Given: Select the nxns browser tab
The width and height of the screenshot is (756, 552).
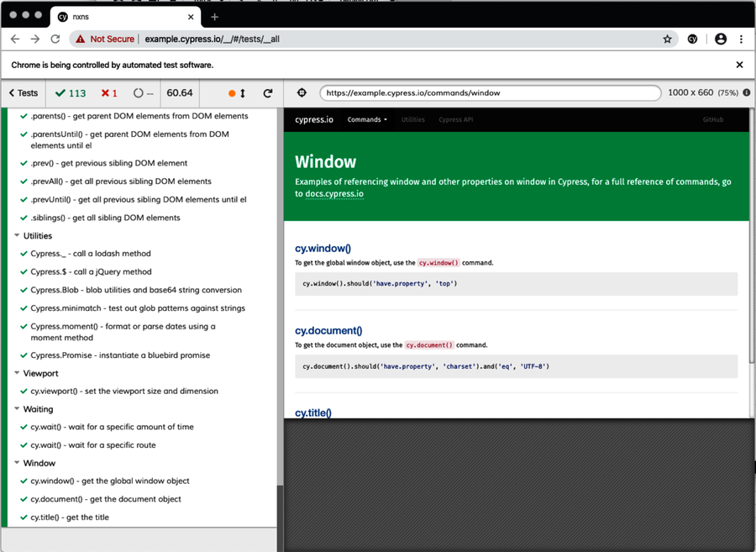Looking at the screenshot, I should point(125,17).
